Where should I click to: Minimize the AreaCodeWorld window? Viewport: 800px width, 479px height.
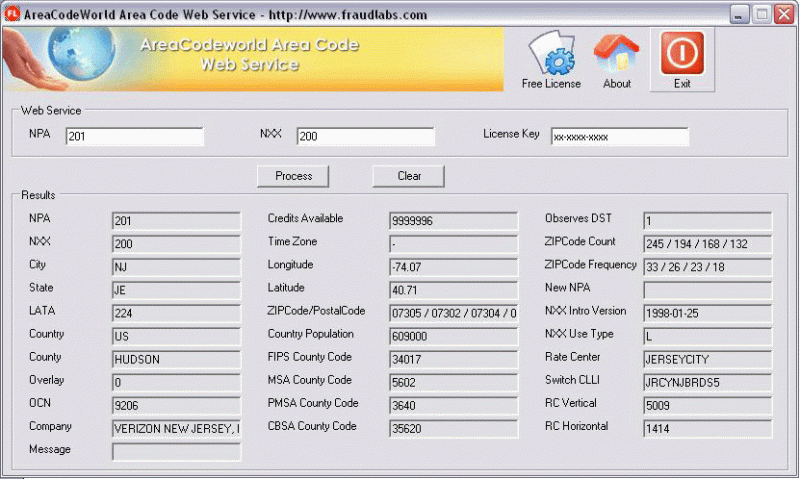739,14
